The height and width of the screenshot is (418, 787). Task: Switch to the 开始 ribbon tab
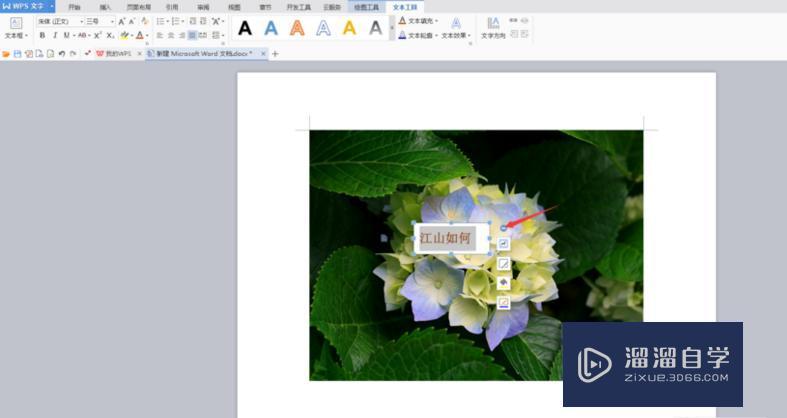tap(74, 7)
